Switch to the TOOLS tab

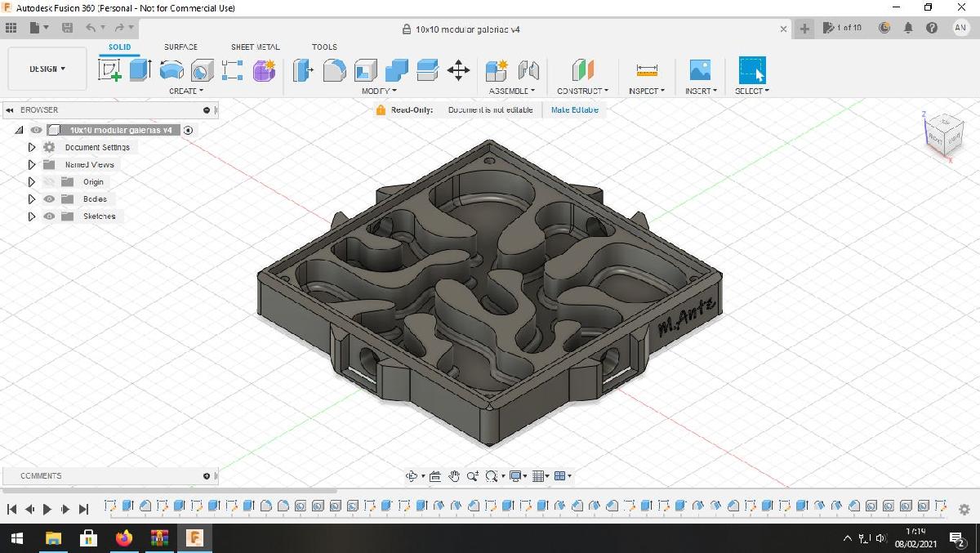click(324, 47)
